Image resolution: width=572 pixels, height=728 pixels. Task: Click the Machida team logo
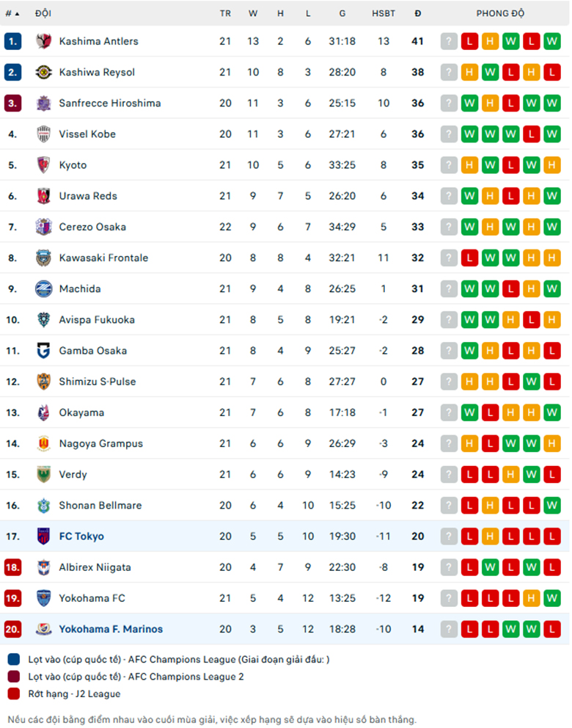pyautogui.click(x=43, y=289)
